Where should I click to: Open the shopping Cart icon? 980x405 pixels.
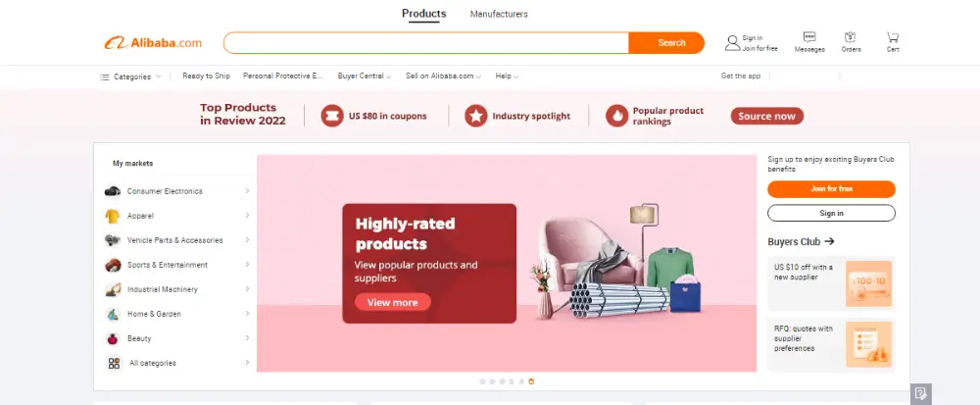[x=893, y=37]
